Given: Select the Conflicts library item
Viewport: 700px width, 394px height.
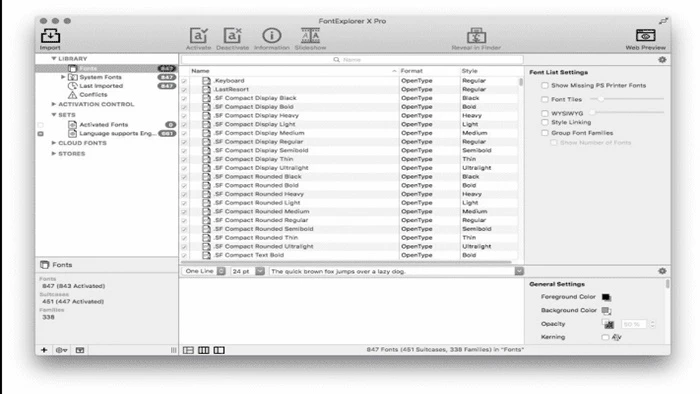Looking at the screenshot, I should [x=106, y=95].
